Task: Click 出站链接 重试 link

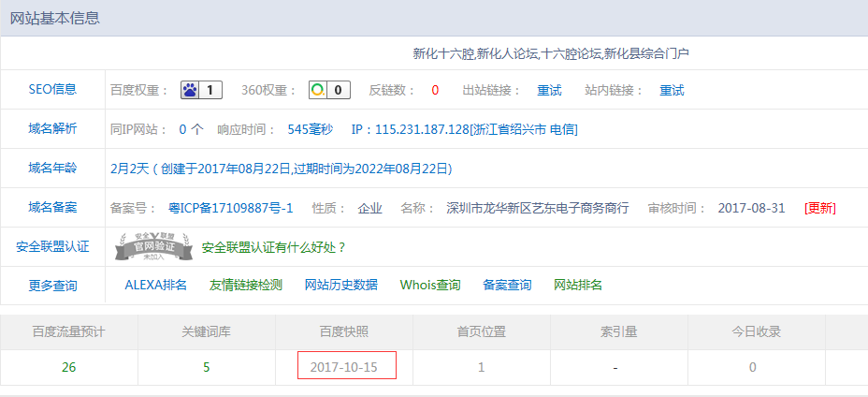Action: tap(549, 91)
